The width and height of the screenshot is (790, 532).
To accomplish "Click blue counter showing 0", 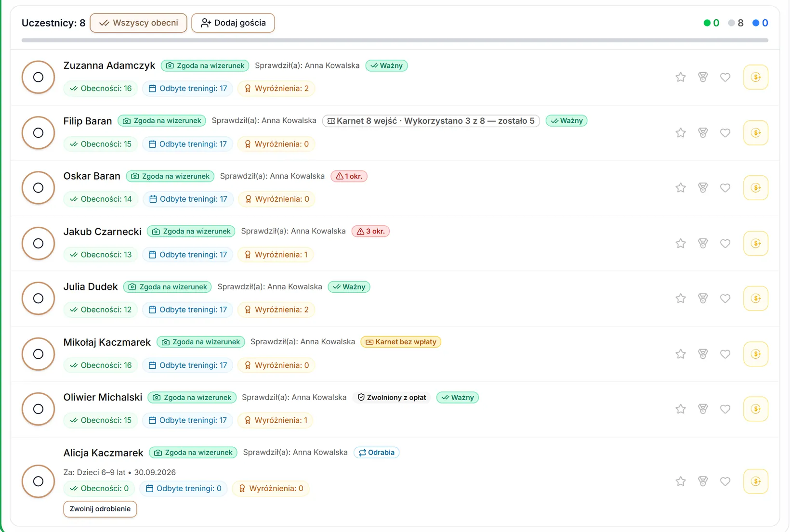I will click(x=760, y=23).
